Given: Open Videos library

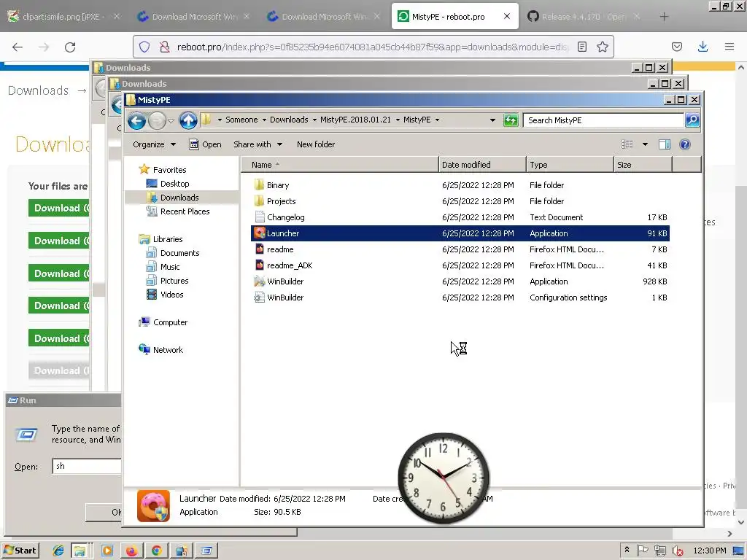Looking at the screenshot, I should pos(171,295).
